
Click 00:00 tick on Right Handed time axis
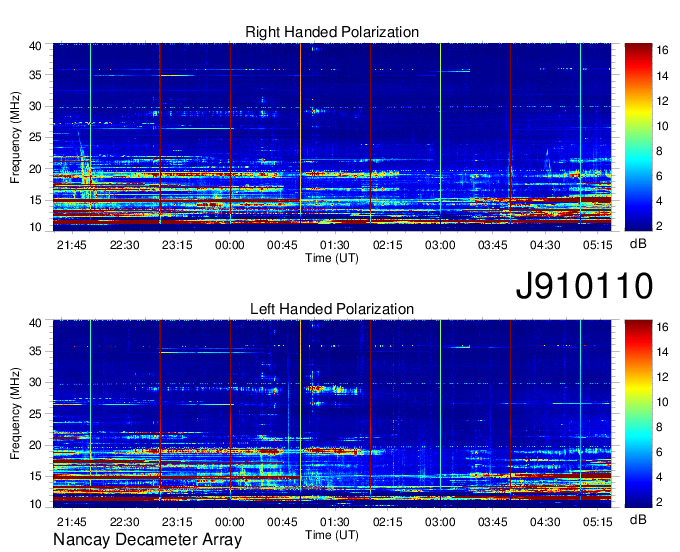[x=230, y=245]
